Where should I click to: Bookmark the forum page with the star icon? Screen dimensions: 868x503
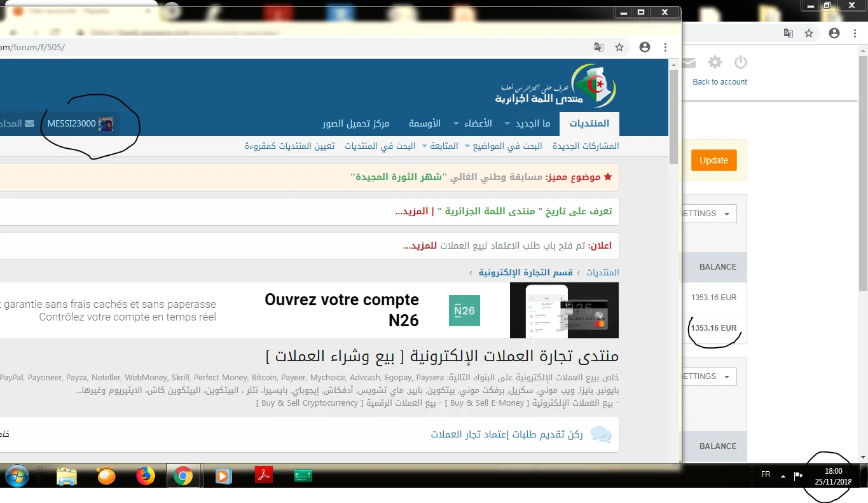click(619, 47)
